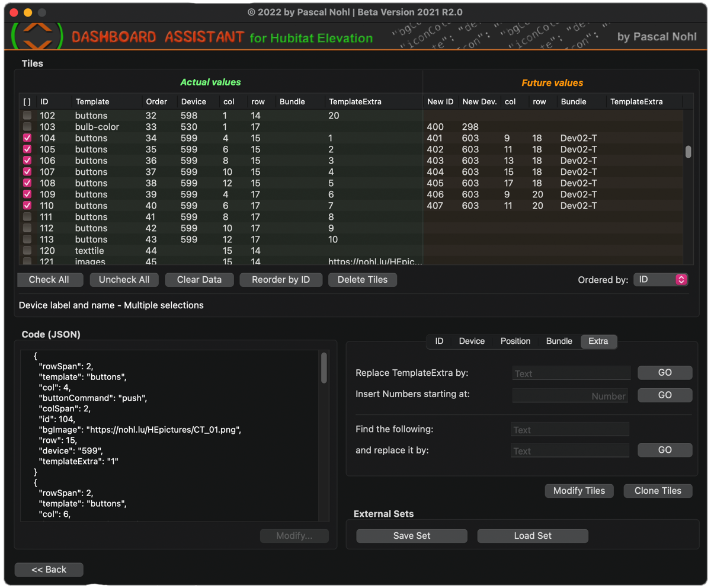Click the https://nohl.lu/HEpic TemplateExtra cell
Screen dimensions: 711x588
click(376, 261)
